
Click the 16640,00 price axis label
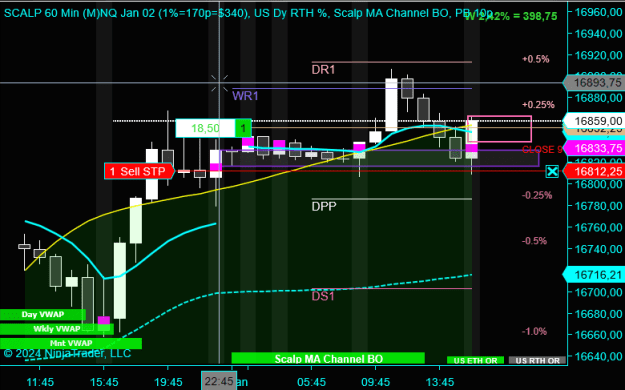point(598,356)
